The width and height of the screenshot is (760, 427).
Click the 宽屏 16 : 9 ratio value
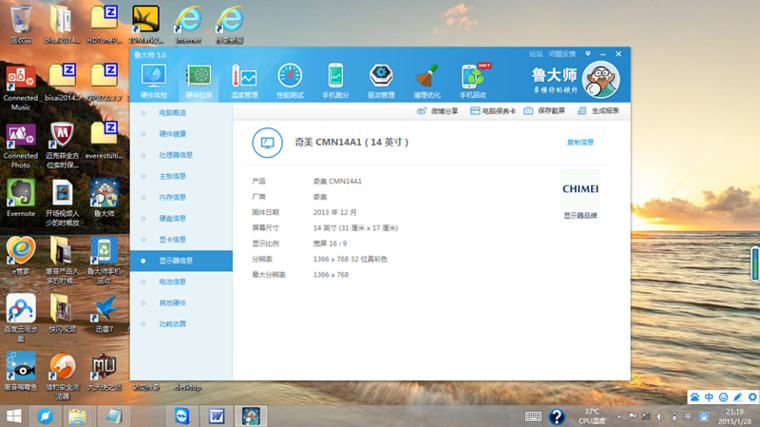[x=330, y=243]
